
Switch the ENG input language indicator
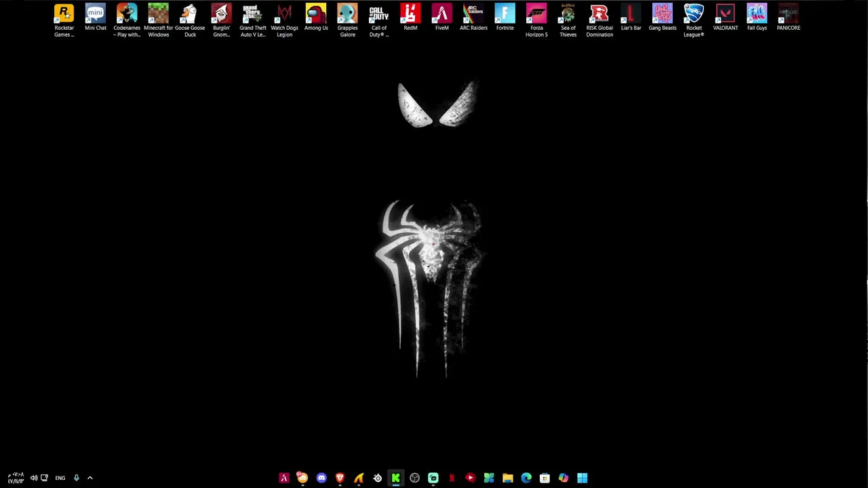click(60, 478)
